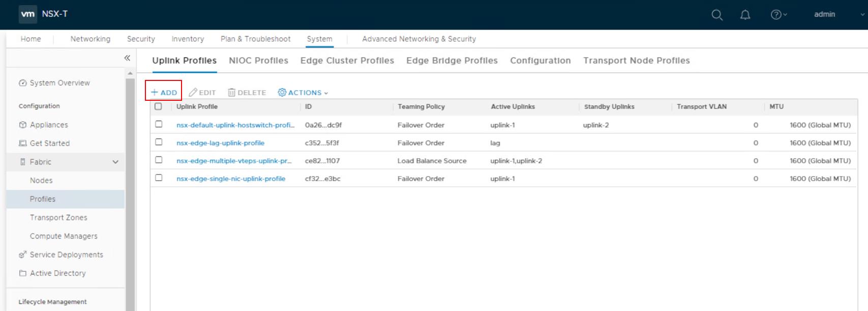The height and width of the screenshot is (311, 868).
Task: Open Advanced Networking & Security menu
Action: (419, 39)
